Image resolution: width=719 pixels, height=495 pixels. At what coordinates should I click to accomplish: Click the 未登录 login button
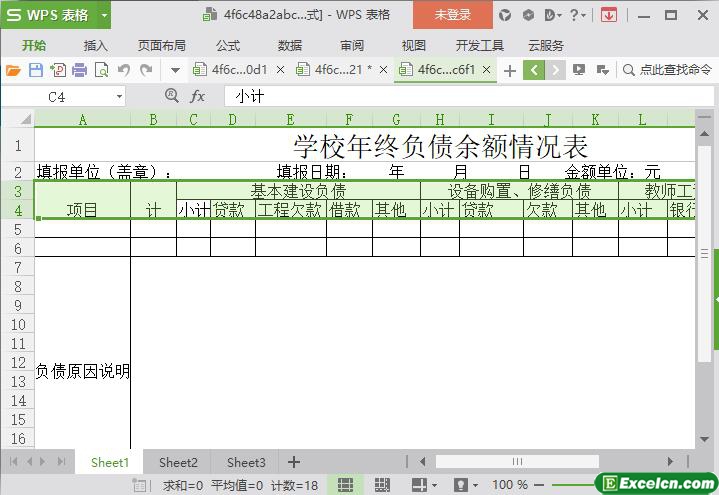[452, 15]
